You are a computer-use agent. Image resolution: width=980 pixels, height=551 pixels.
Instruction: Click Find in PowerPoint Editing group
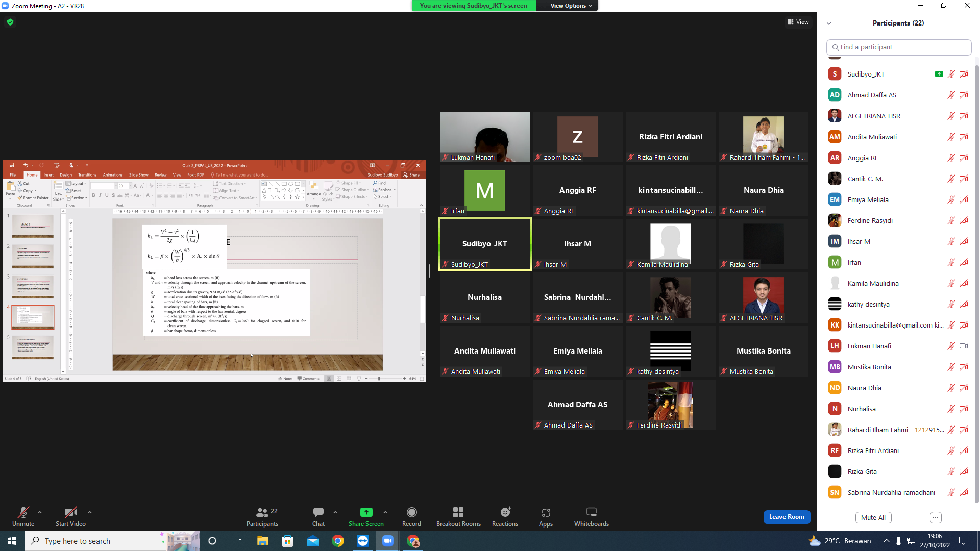coord(380,183)
